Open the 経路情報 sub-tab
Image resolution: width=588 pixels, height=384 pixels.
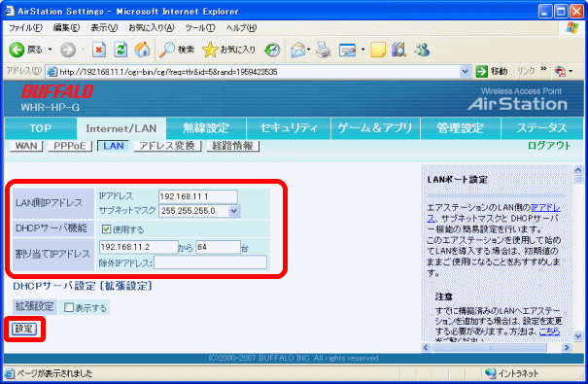232,146
